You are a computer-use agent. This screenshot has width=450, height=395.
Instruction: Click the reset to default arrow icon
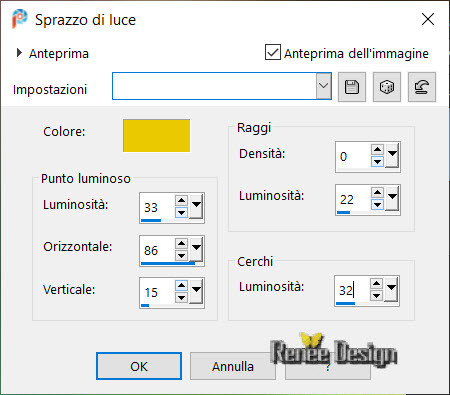pos(422,87)
